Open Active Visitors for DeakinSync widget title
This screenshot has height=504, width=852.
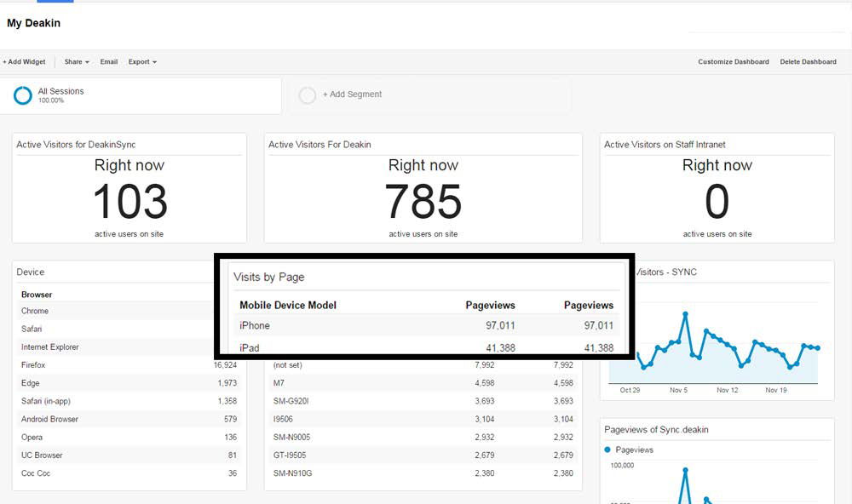76,145
